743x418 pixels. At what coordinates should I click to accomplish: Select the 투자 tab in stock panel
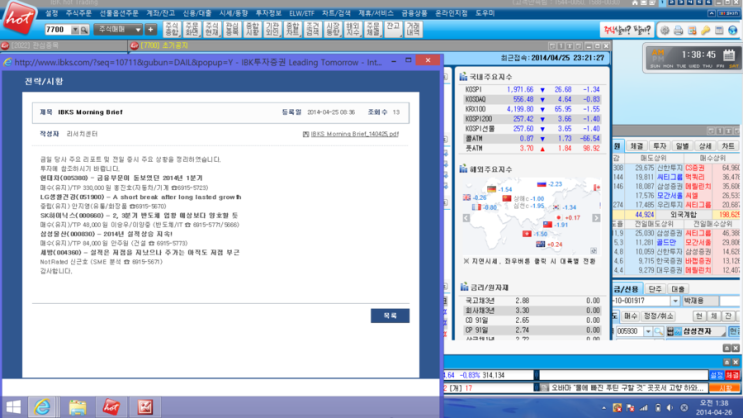click(660, 146)
